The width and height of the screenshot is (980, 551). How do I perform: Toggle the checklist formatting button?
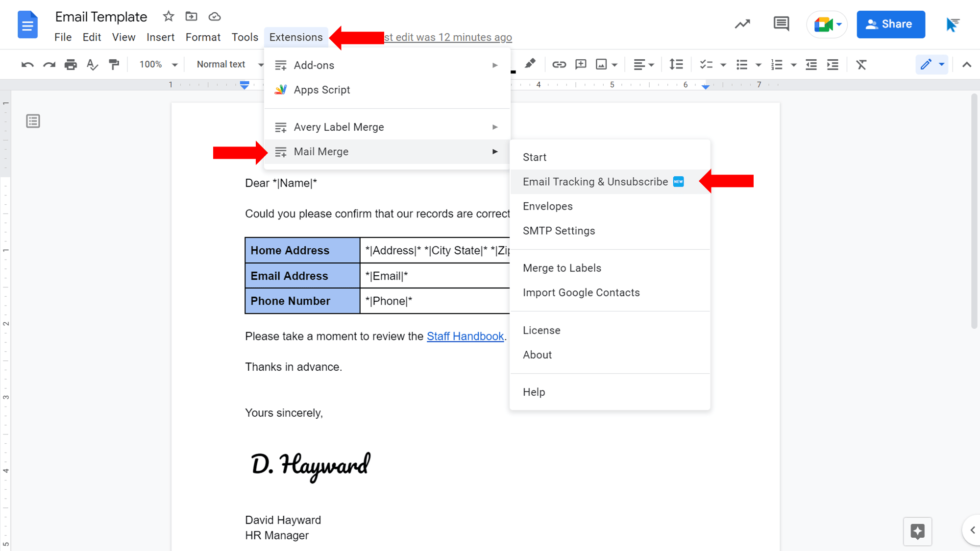706,65
